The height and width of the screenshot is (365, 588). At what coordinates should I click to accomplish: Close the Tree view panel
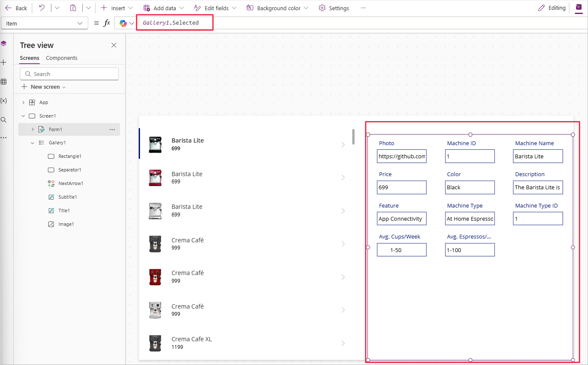coord(114,45)
